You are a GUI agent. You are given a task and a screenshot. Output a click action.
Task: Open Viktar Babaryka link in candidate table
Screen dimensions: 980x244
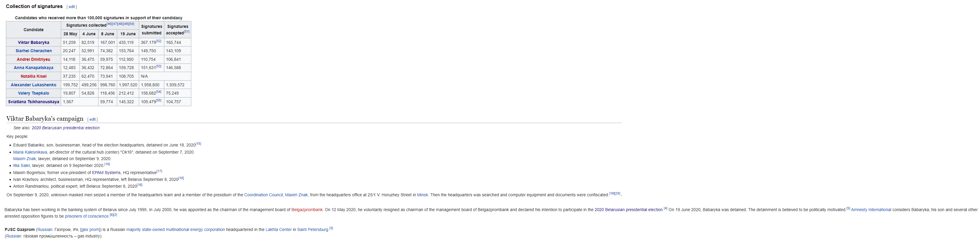[34, 43]
